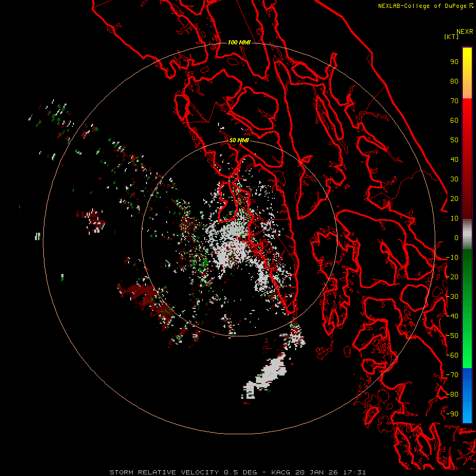Click the 60 value on velocity scale
The width and height of the screenshot is (476, 476).
(454, 121)
